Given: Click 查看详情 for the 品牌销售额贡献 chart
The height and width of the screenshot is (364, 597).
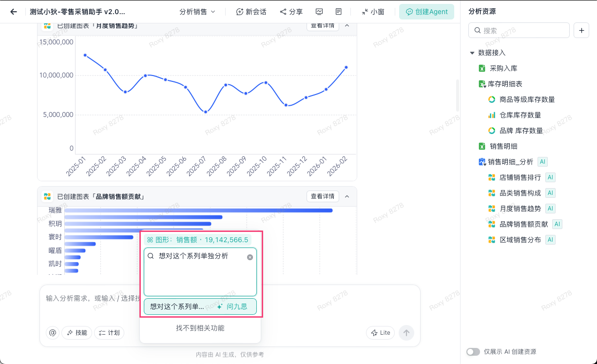Looking at the screenshot, I should 323,196.
